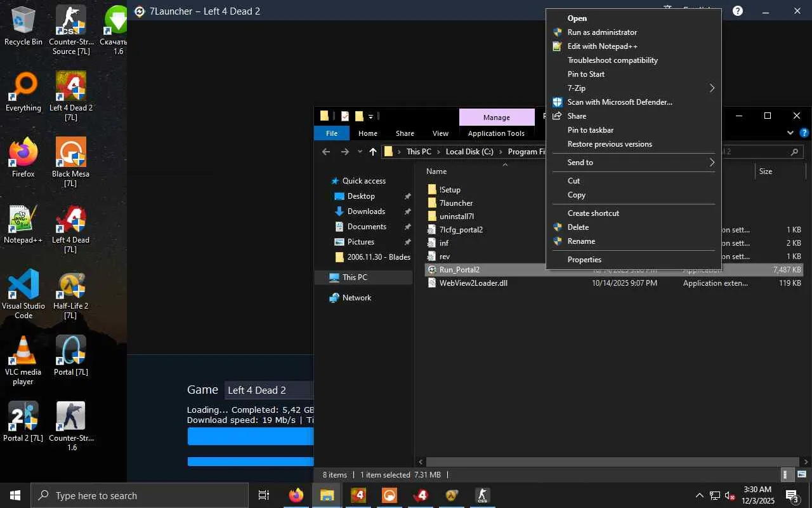The height and width of the screenshot is (508, 812).
Task: Click the horizontal scrollbar in Explorer
Action: (612, 462)
